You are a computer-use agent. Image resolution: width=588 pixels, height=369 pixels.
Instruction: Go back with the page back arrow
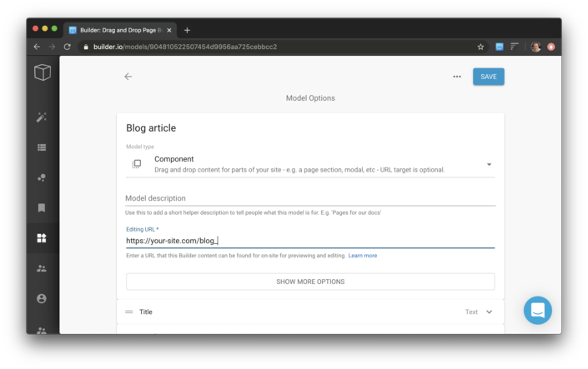(x=128, y=77)
